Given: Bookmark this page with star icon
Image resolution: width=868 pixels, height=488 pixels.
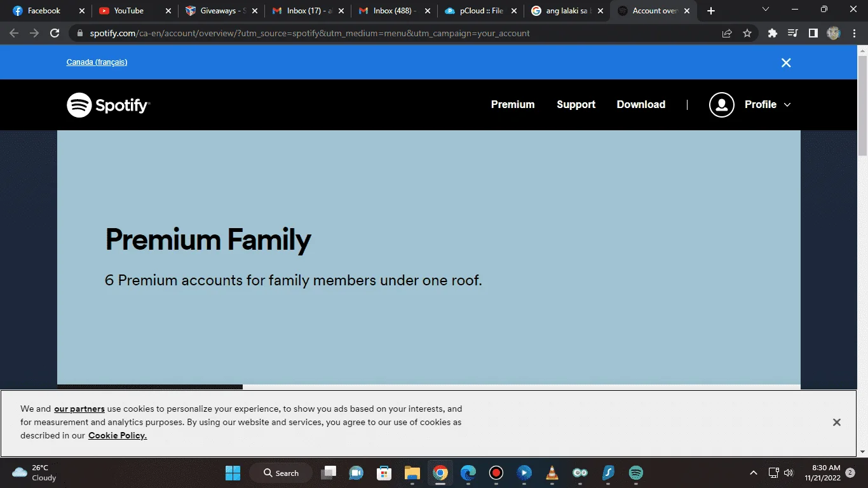Looking at the screenshot, I should pos(747,33).
